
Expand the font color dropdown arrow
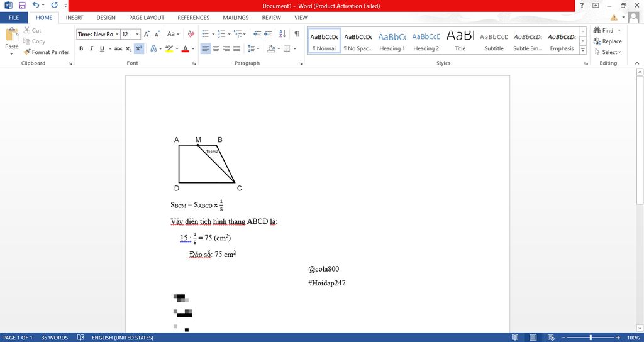193,48
